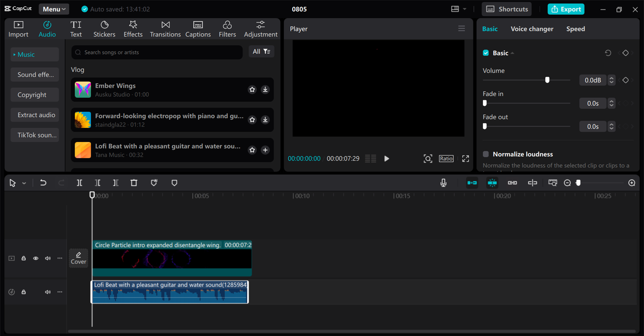Toggle the Basic checkbox

(x=486, y=53)
